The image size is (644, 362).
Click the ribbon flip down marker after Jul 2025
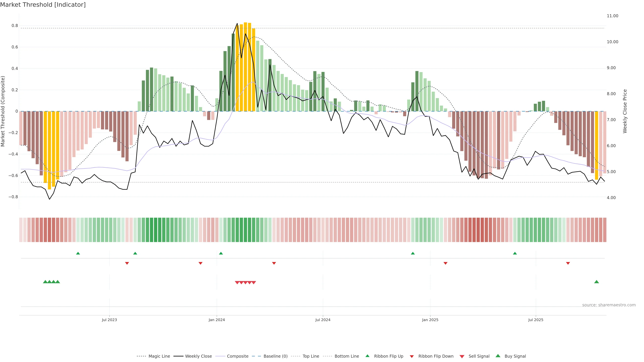(x=568, y=263)
